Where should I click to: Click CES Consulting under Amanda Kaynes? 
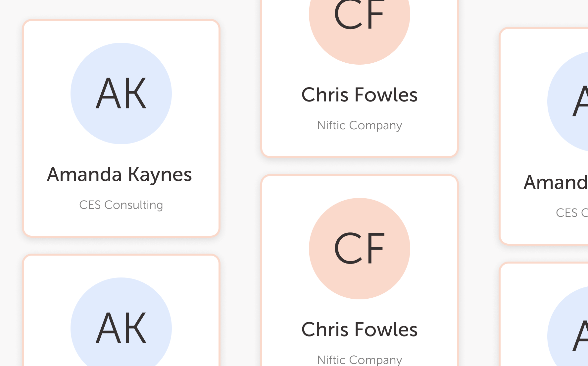coord(121,205)
